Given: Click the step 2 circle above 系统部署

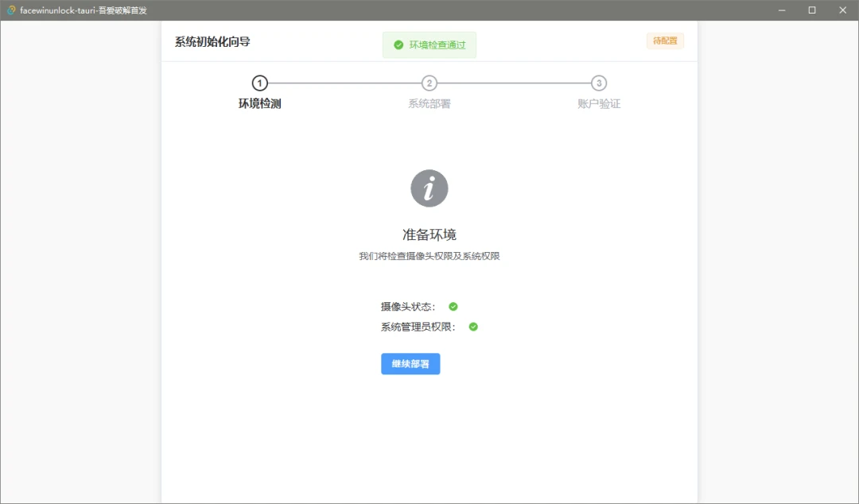Looking at the screenshot, I should coord(429,83).
